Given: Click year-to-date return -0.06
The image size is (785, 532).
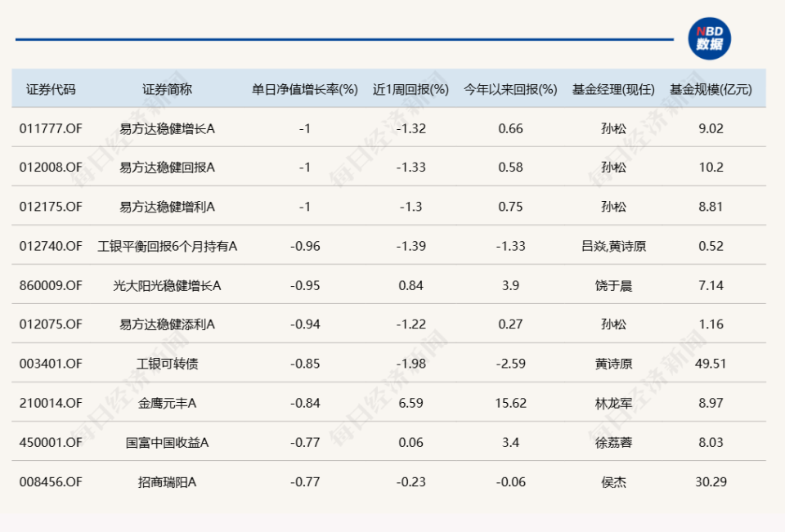Looking at the screenshot, I should [510, 482].
